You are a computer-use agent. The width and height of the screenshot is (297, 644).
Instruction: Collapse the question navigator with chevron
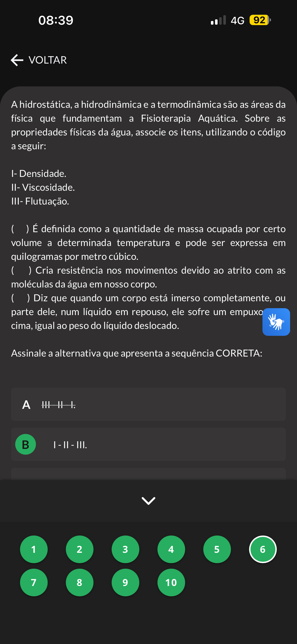pyautogui.click(x=148, y=501)
